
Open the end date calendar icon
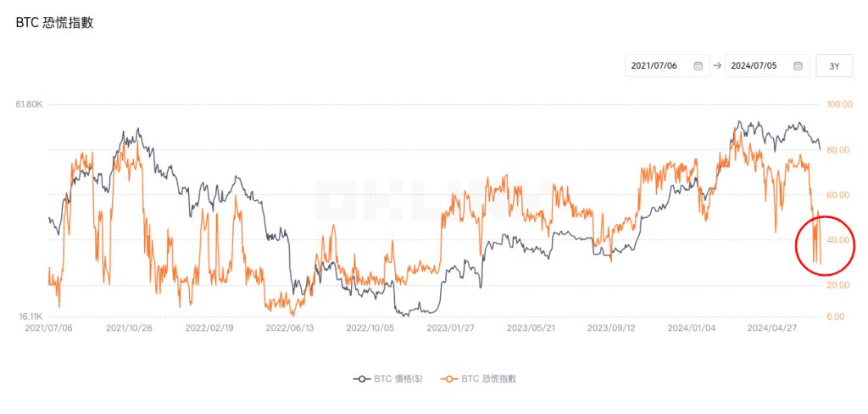(x=797, y=65)
